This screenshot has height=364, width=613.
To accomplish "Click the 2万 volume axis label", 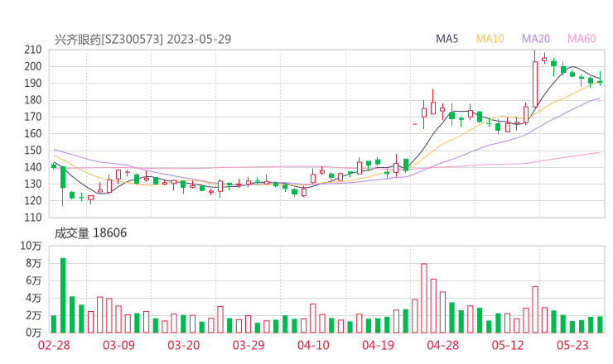I will [34, 315].
